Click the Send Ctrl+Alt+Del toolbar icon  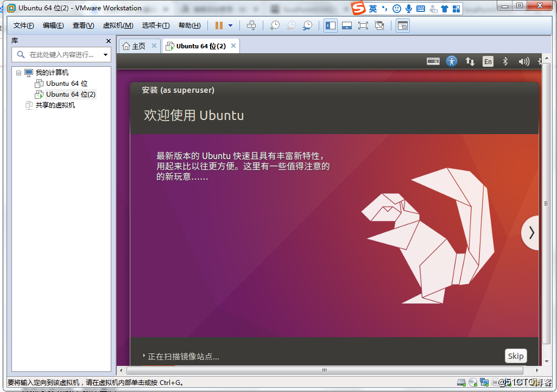[251, 26]
